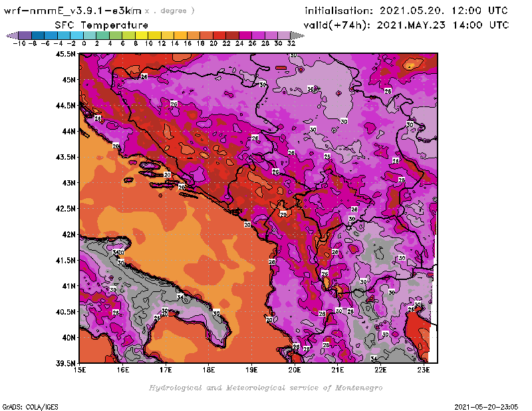The height and width of the screenshot is (411, 532).
Task: Click the '20E' longitude label
Action: (295, 370)
